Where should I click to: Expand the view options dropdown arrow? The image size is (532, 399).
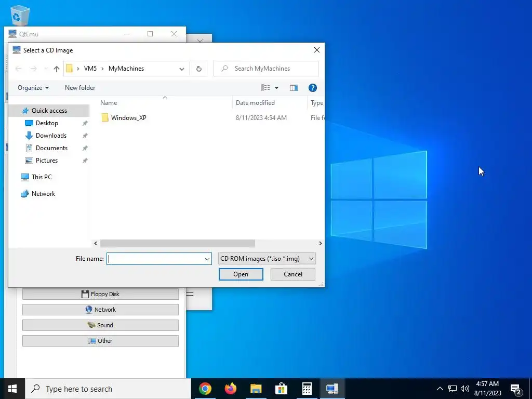tap(276, 88)
